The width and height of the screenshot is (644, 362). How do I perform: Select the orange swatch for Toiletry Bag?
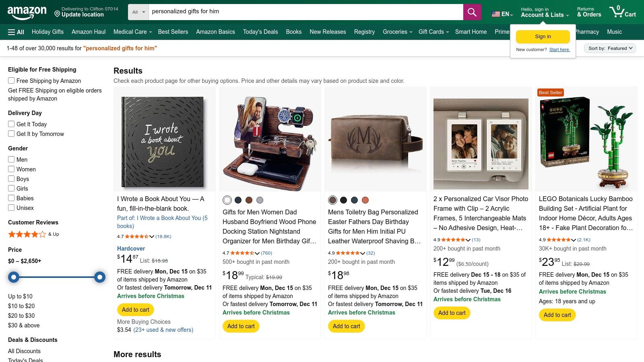click(x=365, y=200)
